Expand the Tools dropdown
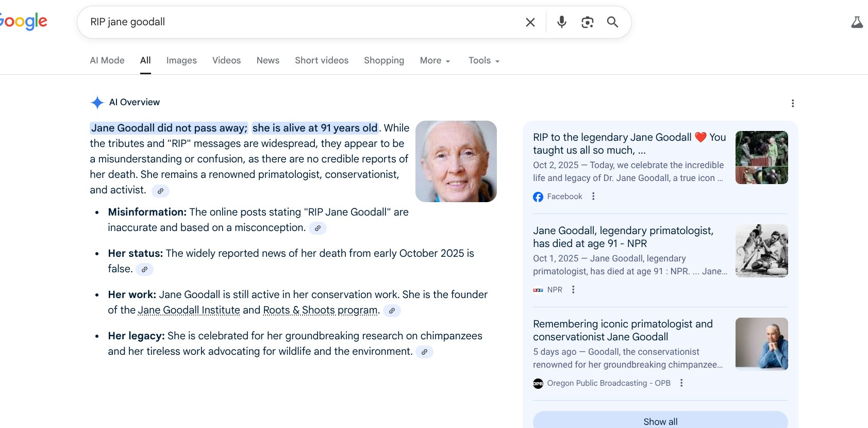 click(x=484, y=60)
